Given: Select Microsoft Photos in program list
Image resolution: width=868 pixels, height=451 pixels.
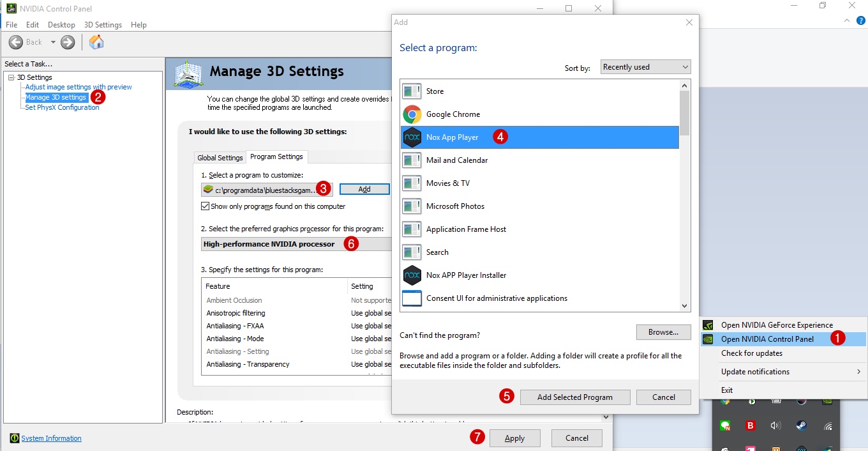Looking at the screenshot, I should tap(540, 206).
